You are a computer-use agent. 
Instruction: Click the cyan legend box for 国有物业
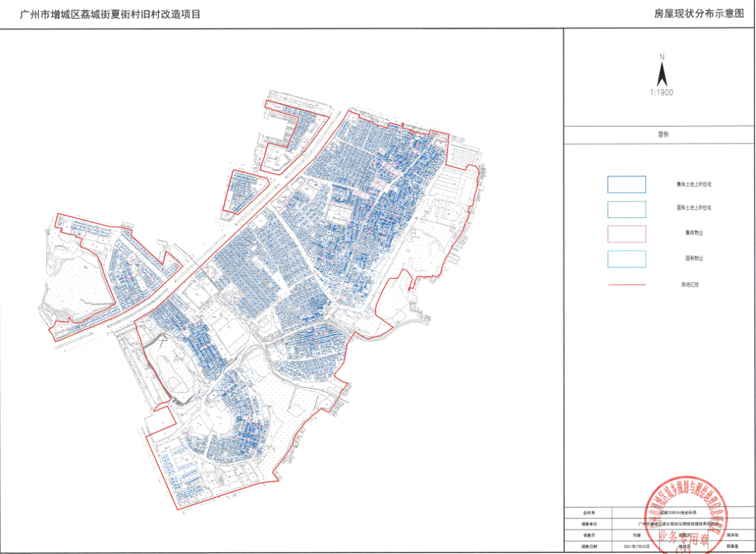coord(626,258)
